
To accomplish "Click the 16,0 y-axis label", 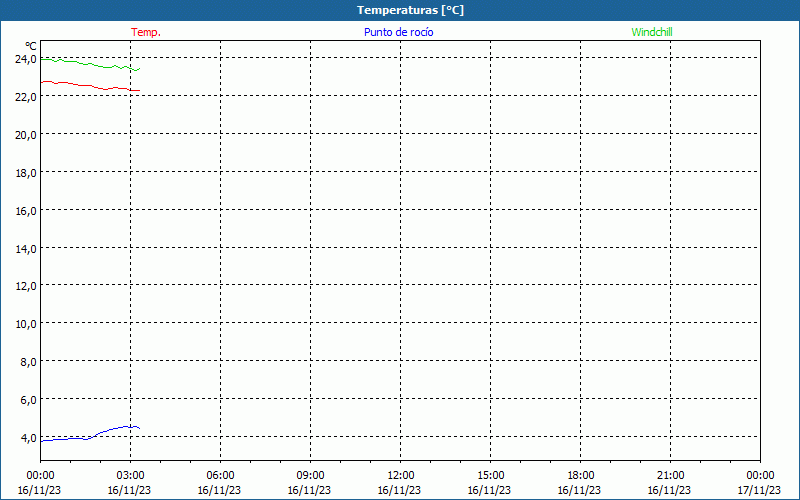I will pyautogui.click(x=26, y=211).
